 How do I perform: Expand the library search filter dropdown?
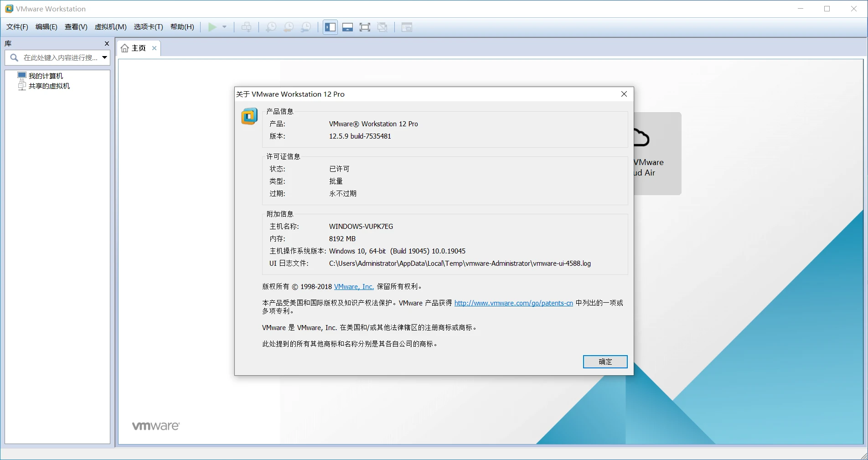pos(104,57)
